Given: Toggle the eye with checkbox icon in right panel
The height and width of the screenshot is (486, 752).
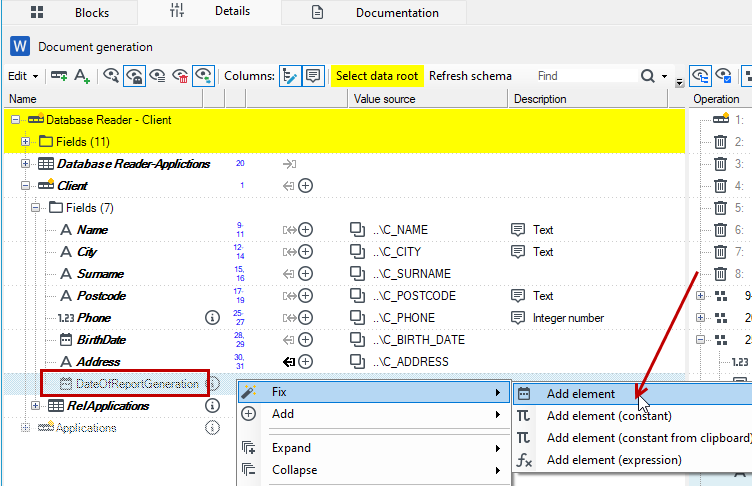Looking at the screenshot, I should coord(723,76).
